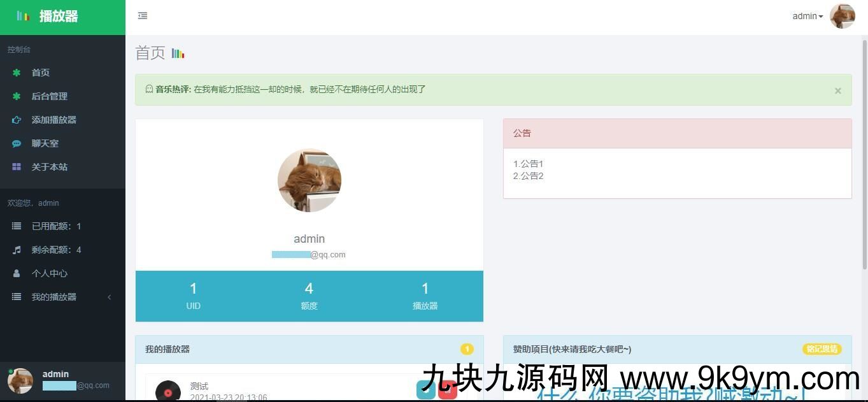Click the vinyl record icon of 测试
Screen dimensions: 868x402
[x=168, y=392]
